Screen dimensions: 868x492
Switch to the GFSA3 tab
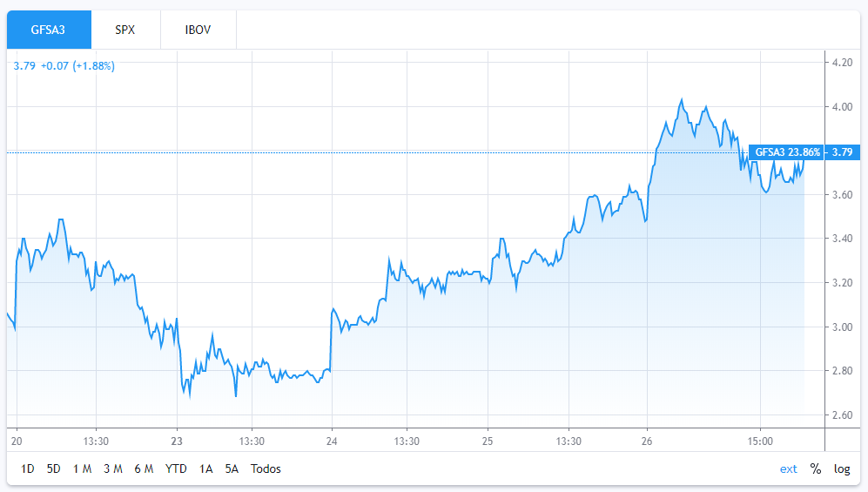[x=48, y=30]
